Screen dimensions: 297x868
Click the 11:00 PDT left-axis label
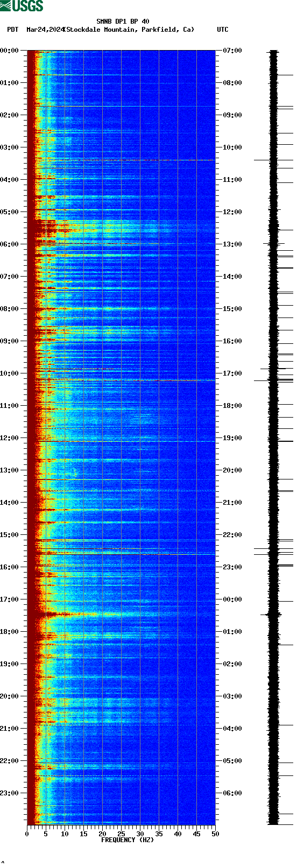[x=9, y=406]
